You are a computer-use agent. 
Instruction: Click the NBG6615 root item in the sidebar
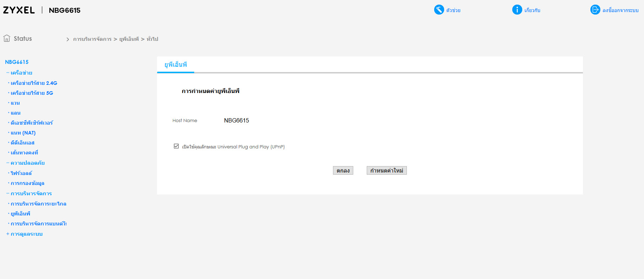[x=17, y=62]
